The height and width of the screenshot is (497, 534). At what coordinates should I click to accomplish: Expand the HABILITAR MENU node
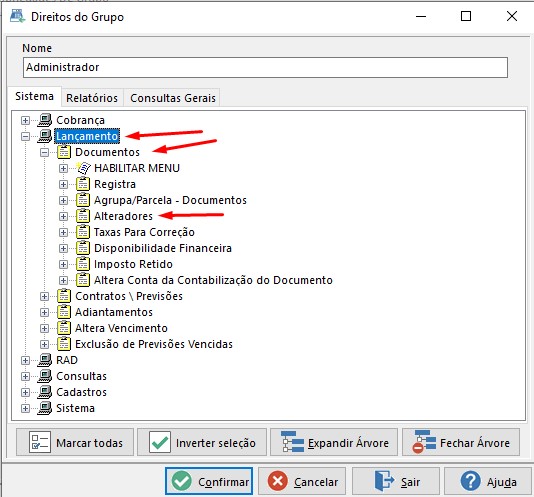click(x=63, y=169)
